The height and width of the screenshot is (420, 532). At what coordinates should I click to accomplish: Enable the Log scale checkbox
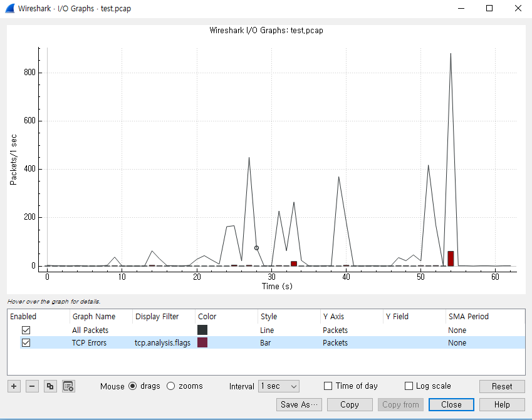[x=409, y=386]
